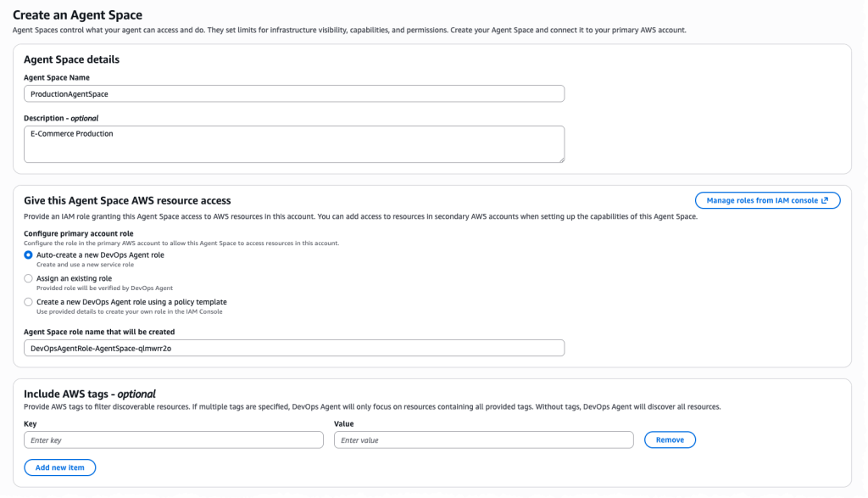Click the 'using a policy template' option label
868x498 pixels.
131,301
